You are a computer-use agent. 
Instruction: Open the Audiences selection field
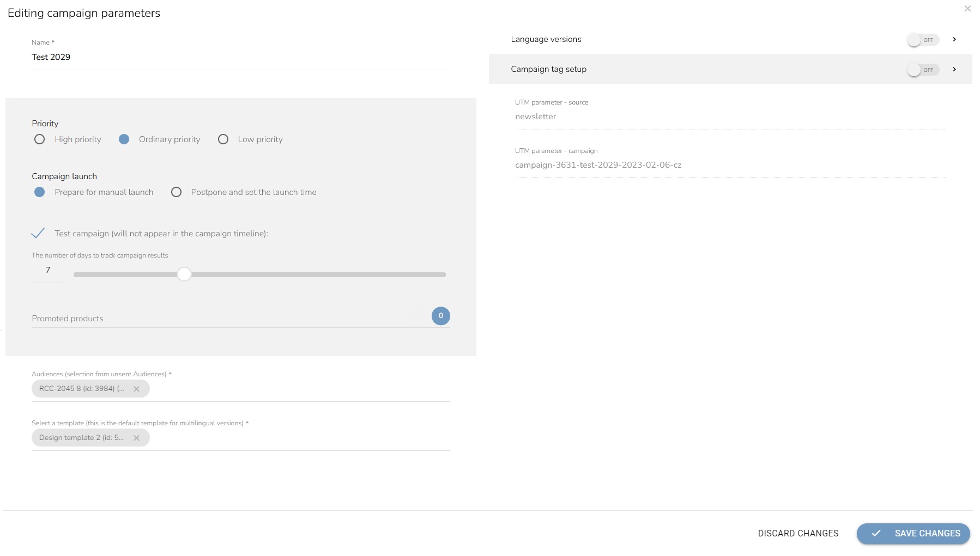300,389
